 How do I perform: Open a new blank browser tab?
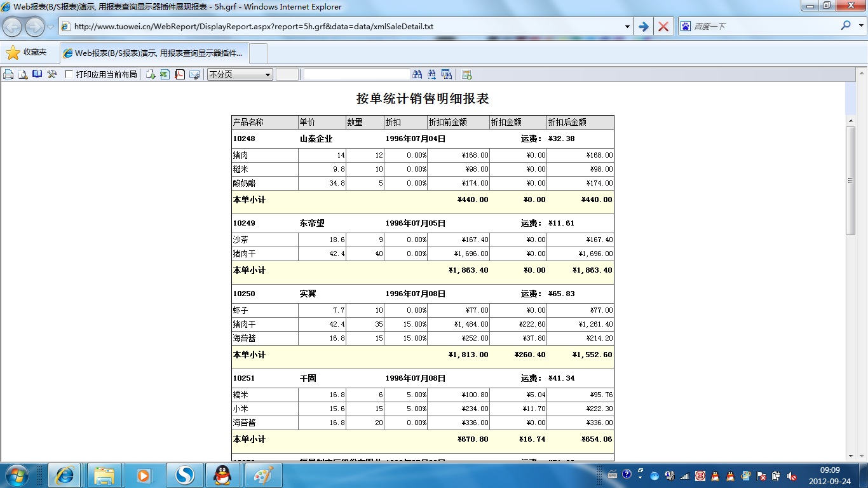pyautogui.click(x=259, y=53)
